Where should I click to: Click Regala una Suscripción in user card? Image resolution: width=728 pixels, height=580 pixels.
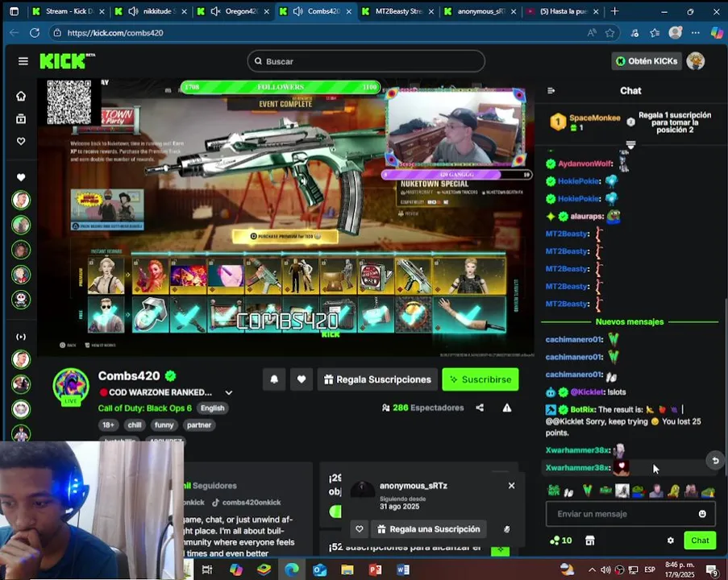click(x=429, y=529)
